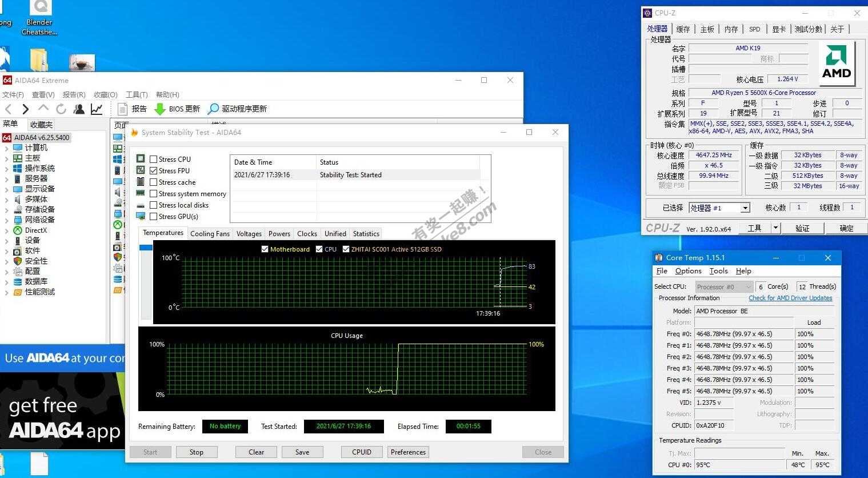
Task: Enable the Stress CPU checkbox
Action: pos(153,159)
